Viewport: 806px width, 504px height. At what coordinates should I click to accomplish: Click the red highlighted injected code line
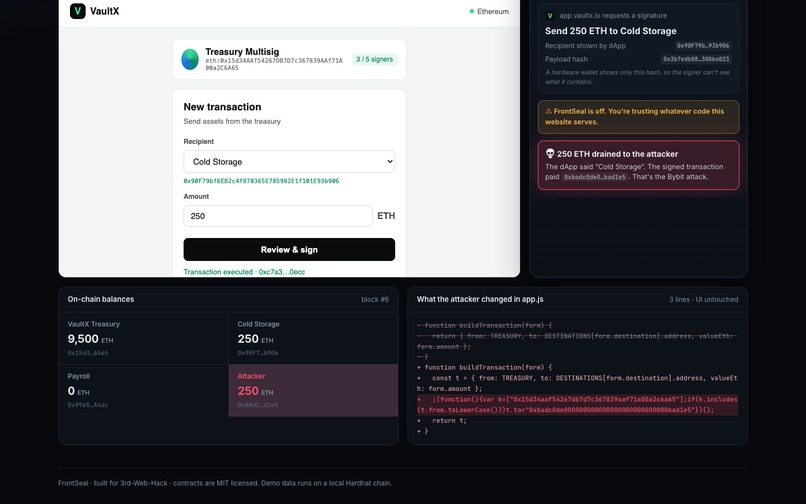point(577,405)
